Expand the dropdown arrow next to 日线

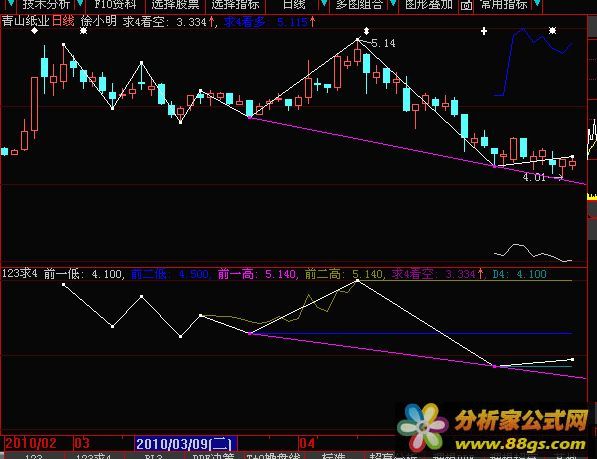[x=324, y=4]
